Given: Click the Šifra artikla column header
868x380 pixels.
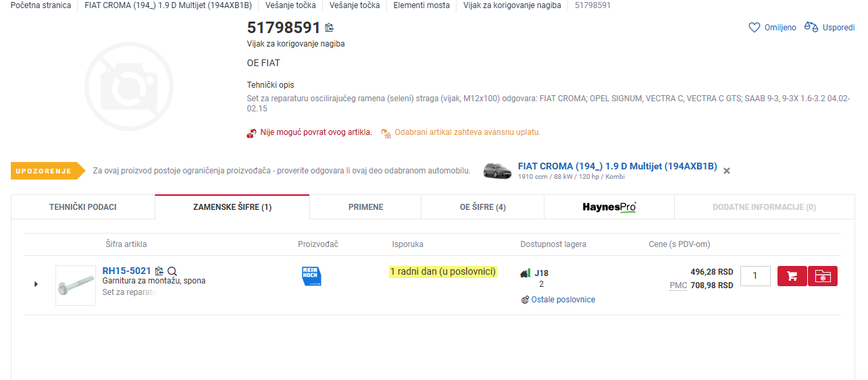Looking at the screenshot, I should point(126,244).
